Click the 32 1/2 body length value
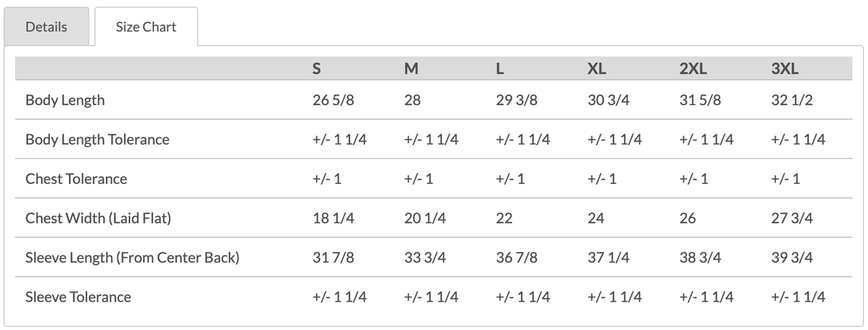Image resolution: width=868 pixels, height=330 pixels. point(792,100)
